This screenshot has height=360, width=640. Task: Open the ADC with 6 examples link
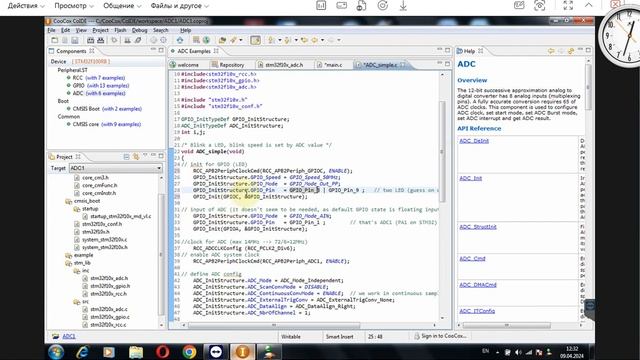coord(106,93)
